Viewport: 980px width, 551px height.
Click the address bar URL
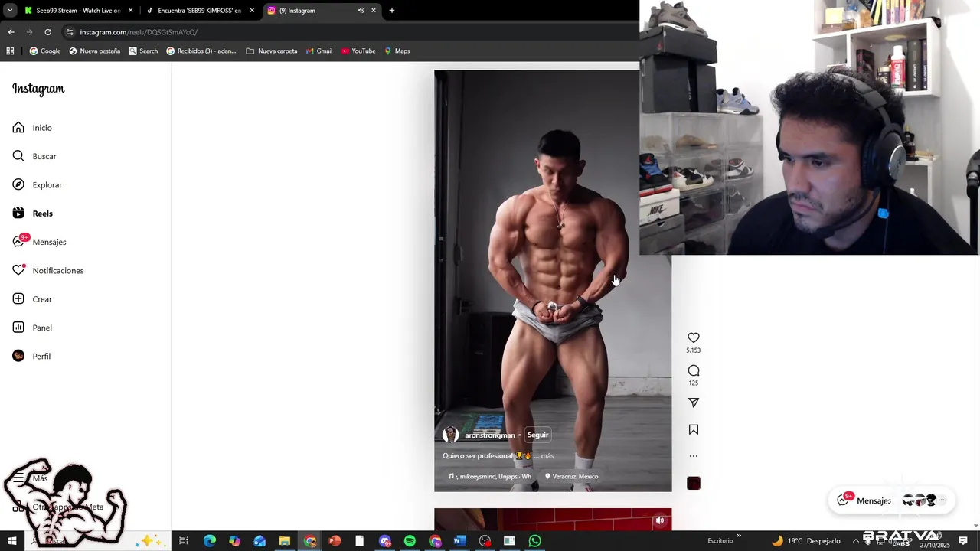tap(139, 32)
